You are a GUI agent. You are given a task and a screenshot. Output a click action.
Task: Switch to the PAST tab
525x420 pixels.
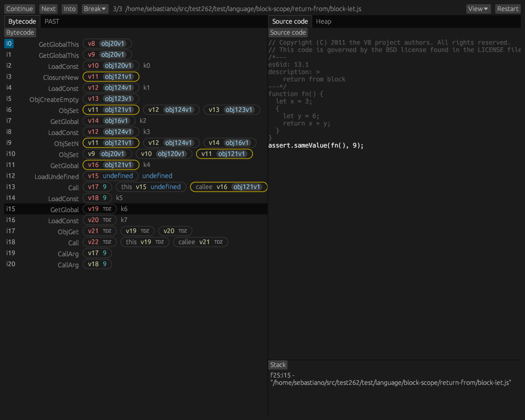click(x=51, y=21)
